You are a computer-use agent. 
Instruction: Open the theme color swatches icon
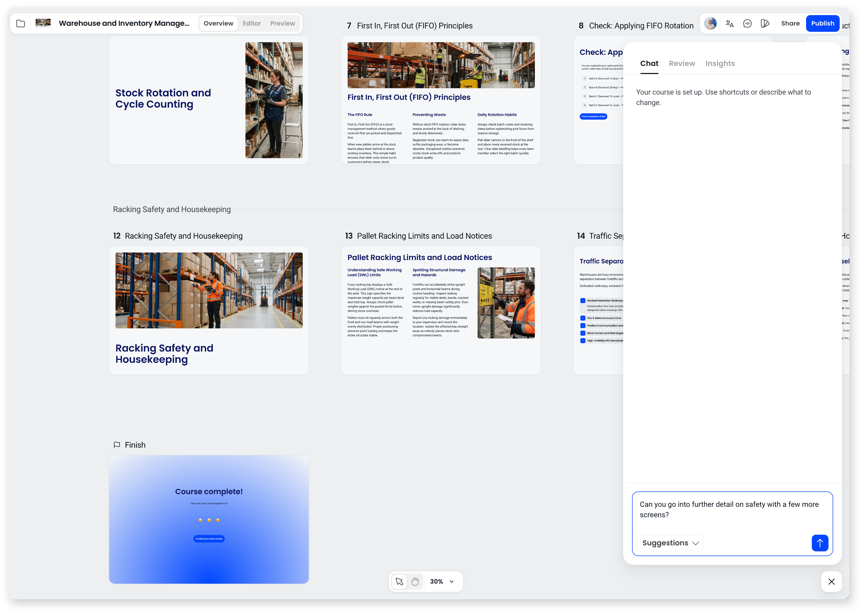[765, 23]
